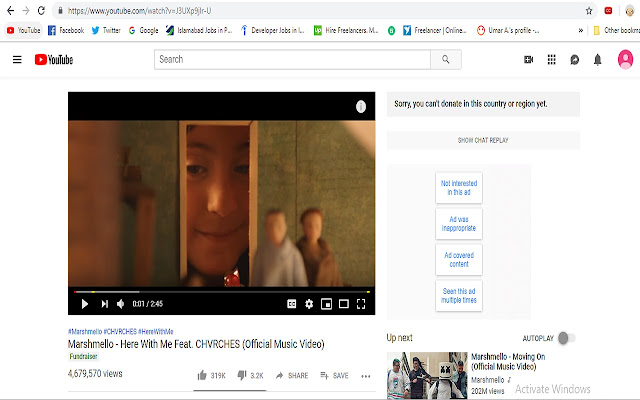
Task: Share the video
Action: [x=292, y=376]
